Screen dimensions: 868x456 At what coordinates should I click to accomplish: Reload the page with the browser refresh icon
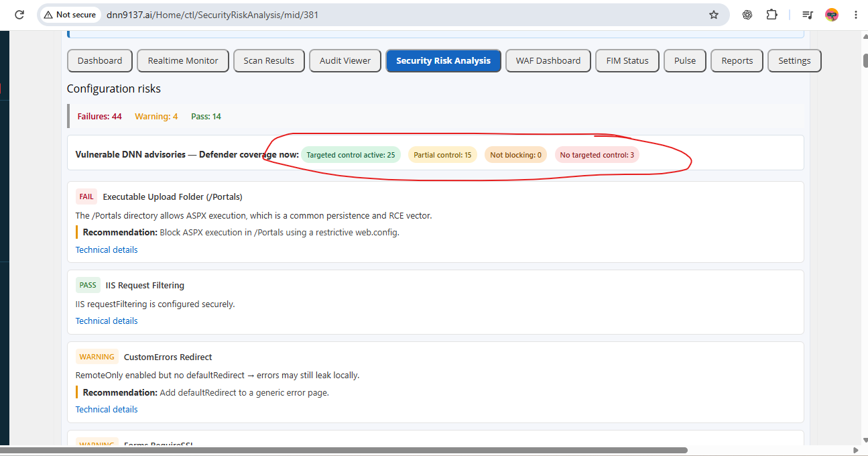click(19, 14)
